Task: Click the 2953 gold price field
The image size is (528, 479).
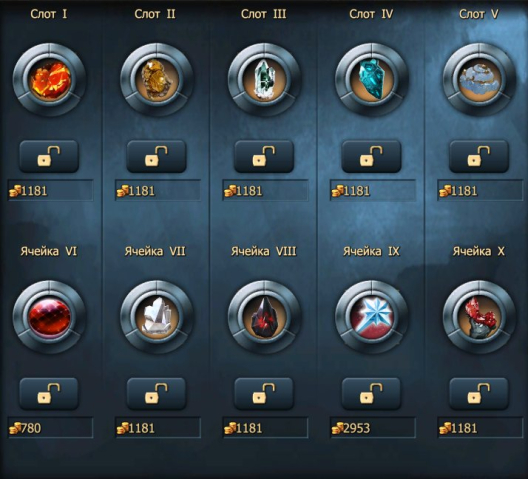Action: pos(373,428)
